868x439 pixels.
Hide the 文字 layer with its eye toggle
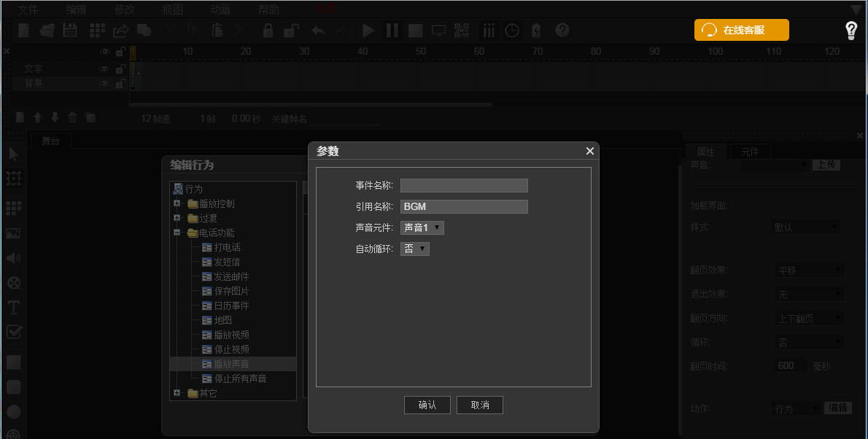105,68
